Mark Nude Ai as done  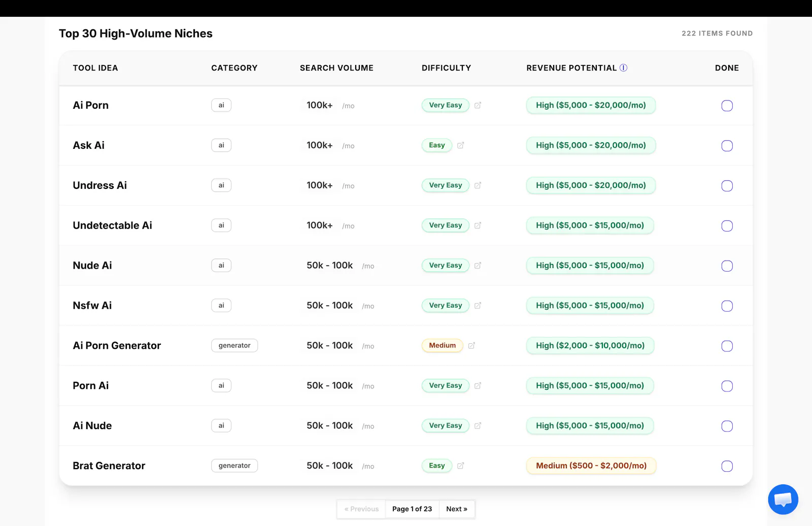[727, 266]
